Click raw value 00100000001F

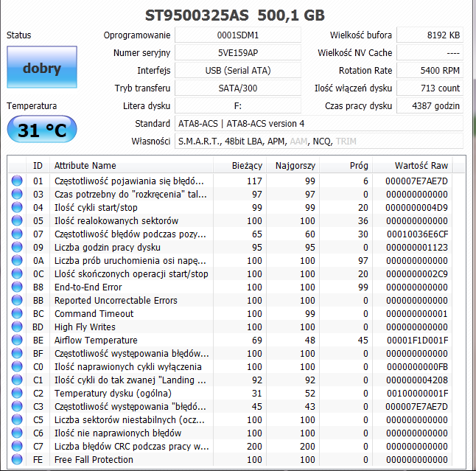click(x=417, y=394)
